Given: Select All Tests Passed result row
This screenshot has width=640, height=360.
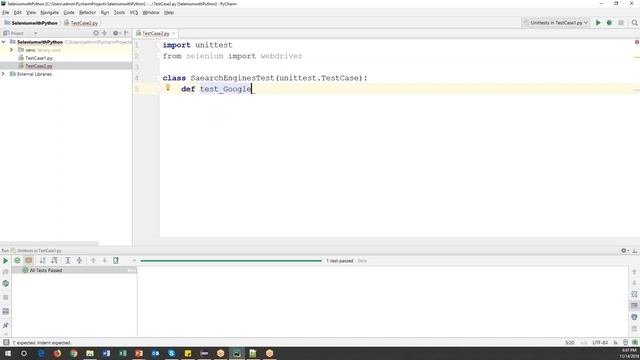Looking at the screenshot, I should [74, 270].
